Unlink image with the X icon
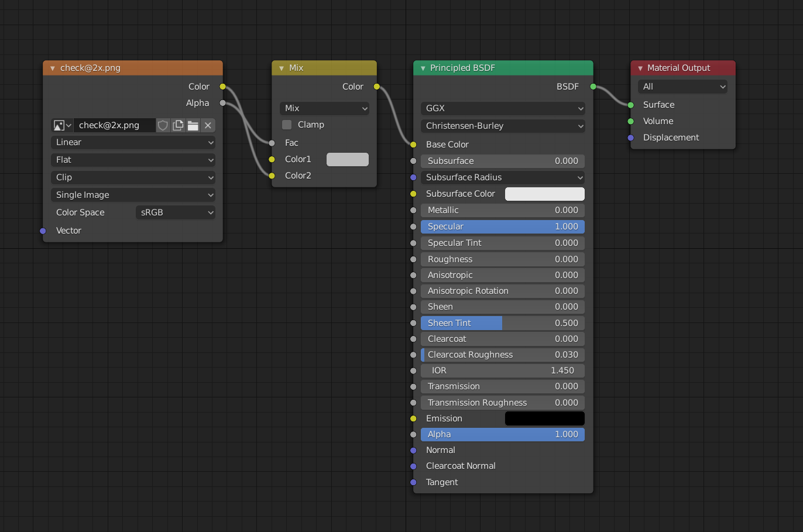The height and width of the screenshot is (532, 803). 208,125
